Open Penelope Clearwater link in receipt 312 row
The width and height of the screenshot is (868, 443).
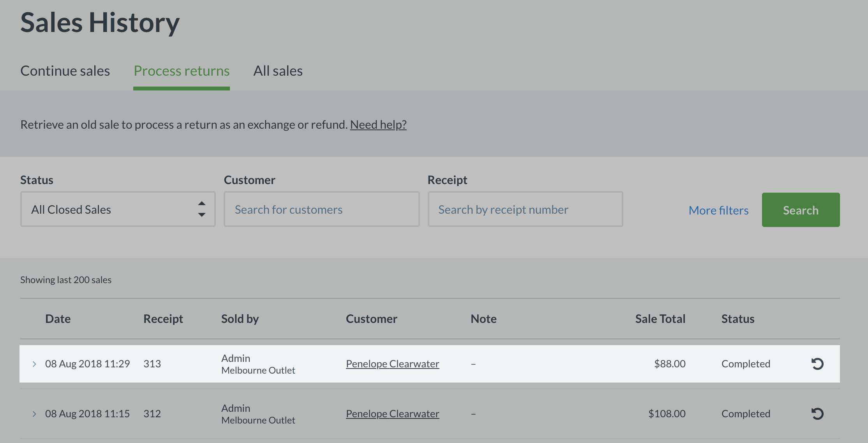[392, 414]
